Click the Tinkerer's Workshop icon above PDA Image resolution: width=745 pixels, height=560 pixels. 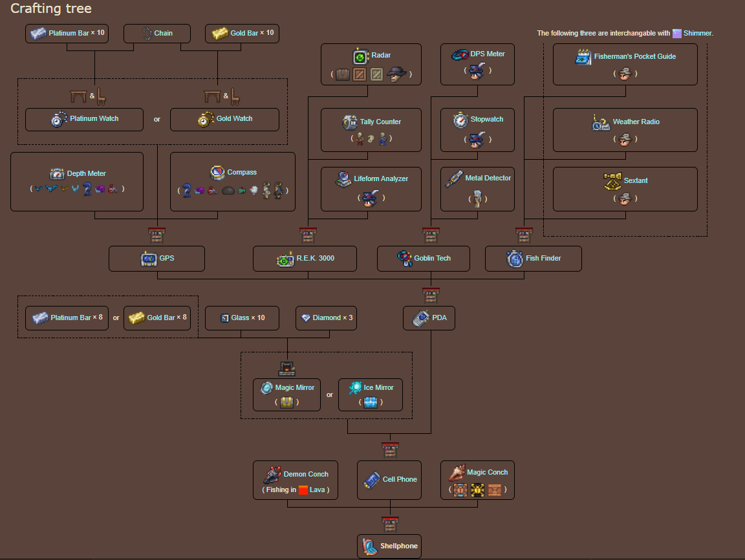coord(431,296)
